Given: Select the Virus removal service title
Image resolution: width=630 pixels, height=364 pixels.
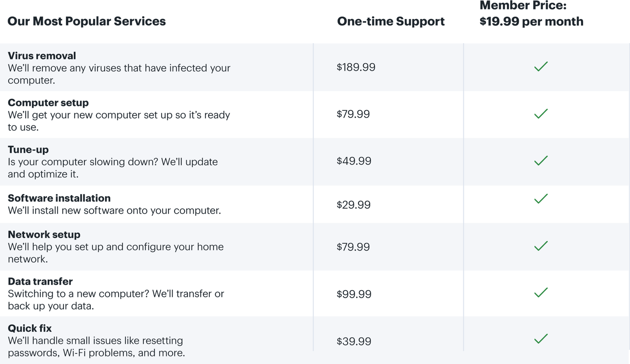Looking at the screenshot, I should coord(42,56).
